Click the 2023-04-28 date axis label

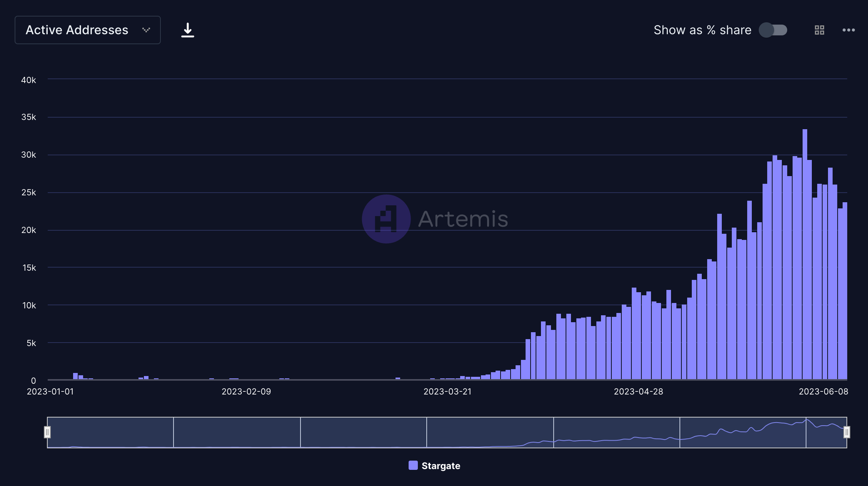638,391
